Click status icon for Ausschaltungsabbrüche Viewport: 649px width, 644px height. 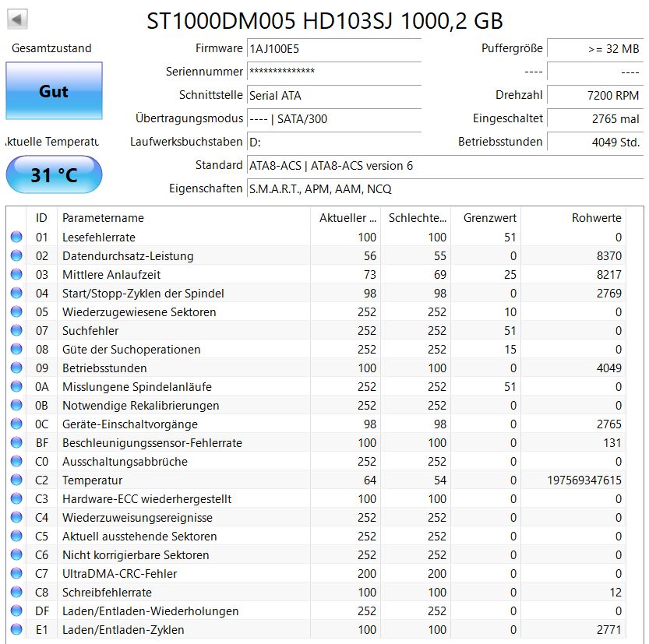16,461
